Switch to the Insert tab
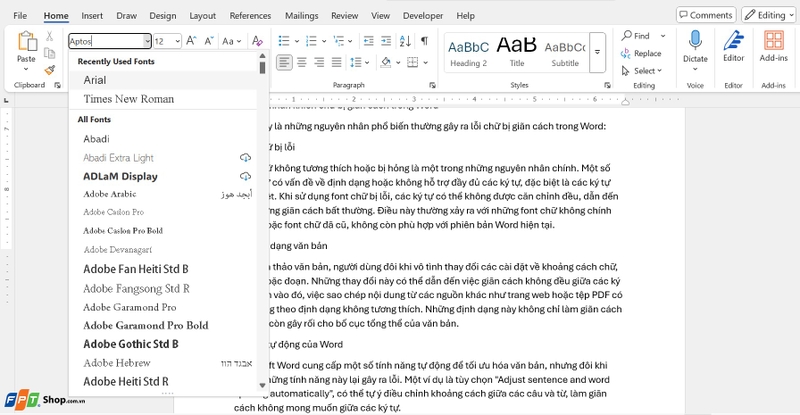The image size is (800, 415). [x=92, y=16]
